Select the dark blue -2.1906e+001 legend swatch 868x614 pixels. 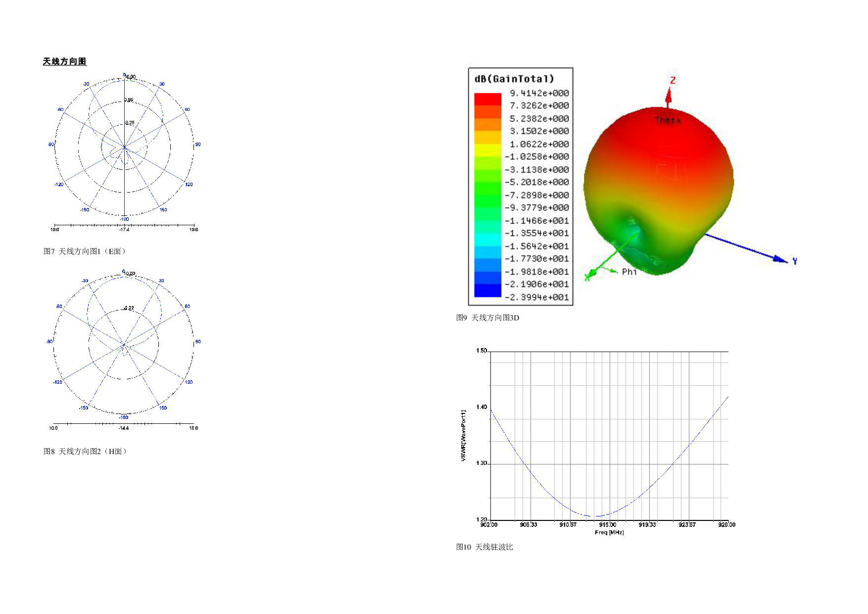[x=487, y=290]
